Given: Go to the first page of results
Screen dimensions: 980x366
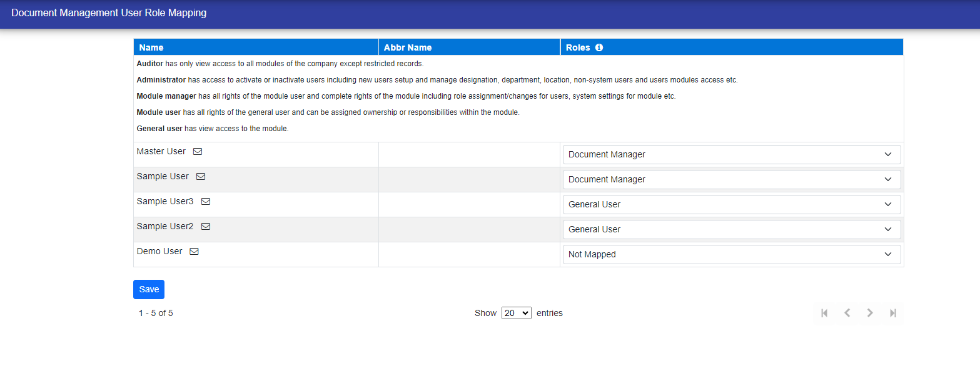Looking at the screenshot, I should coord(824,313).
